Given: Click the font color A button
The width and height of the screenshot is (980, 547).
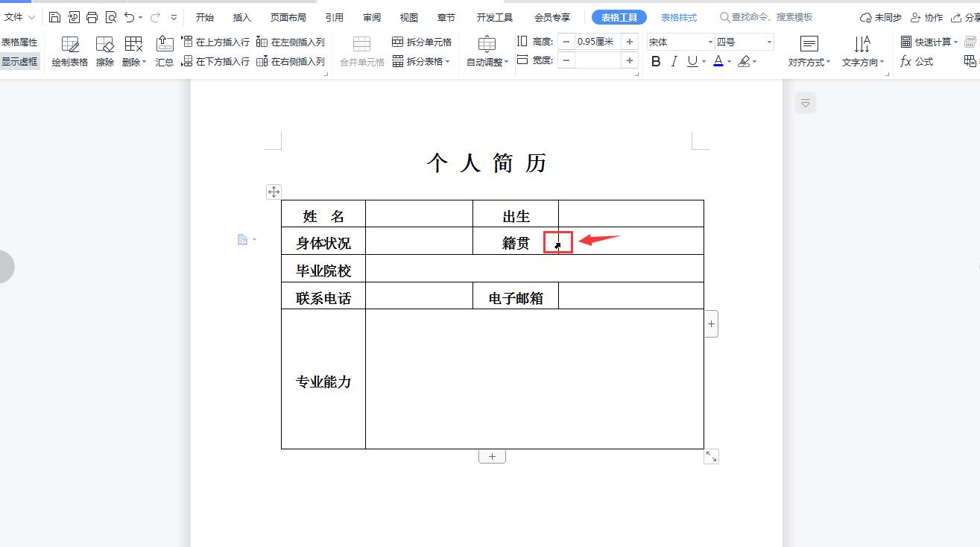Looking at the screenshot, I should (718, 61).
